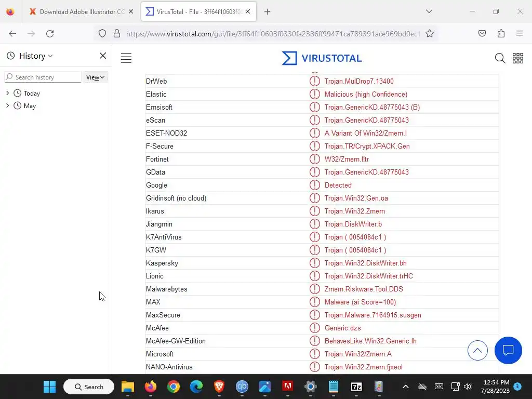Close the History sidebar
This screenshot has height=399, width=532.
click(x=103, y=56)
